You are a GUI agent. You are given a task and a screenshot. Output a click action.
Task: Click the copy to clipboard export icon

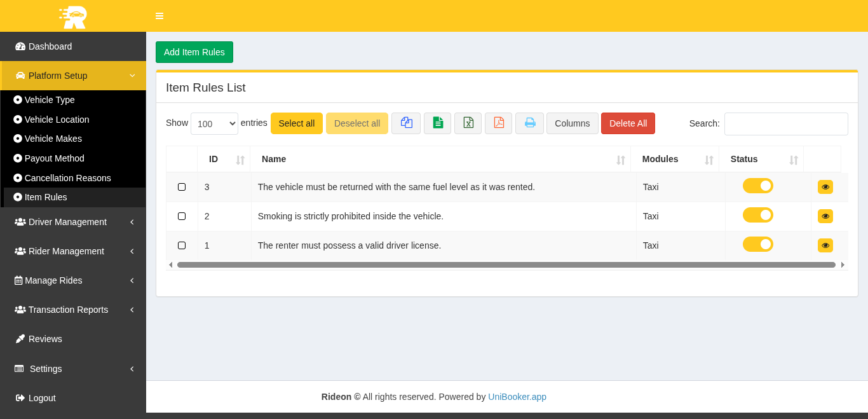pyautogui.click(x=406, y=123)
